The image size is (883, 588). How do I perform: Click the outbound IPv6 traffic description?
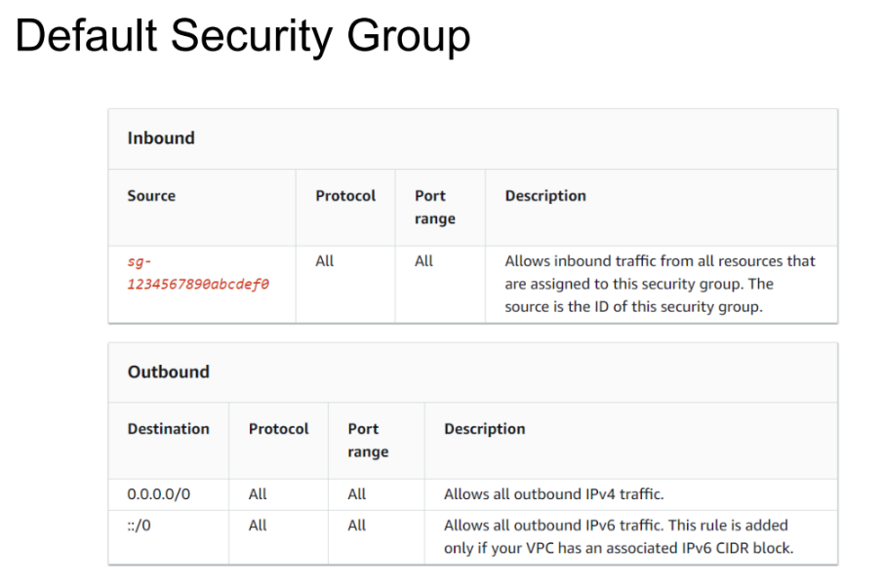tap(618, 536)
